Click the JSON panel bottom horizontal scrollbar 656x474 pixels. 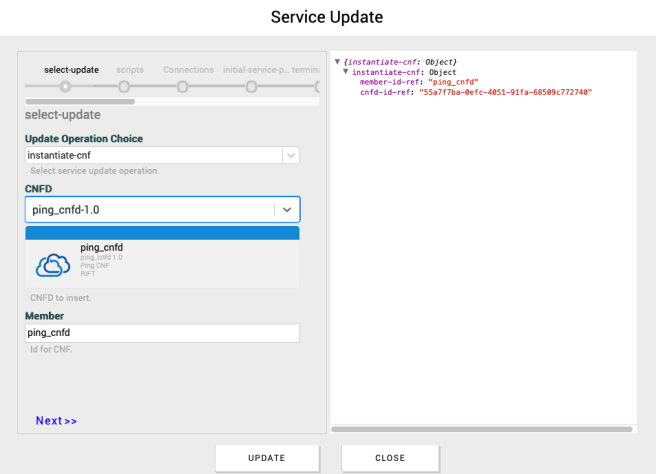(x=482, y=429)
